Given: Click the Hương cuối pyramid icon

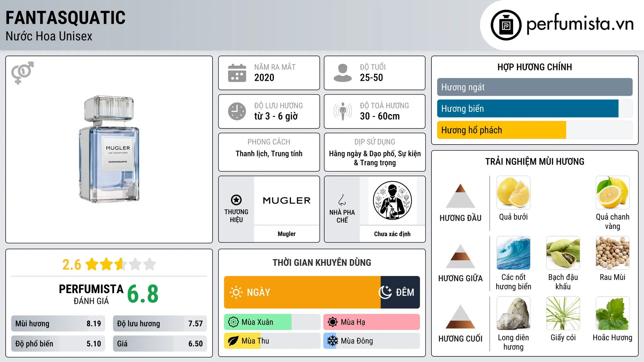Looking at the screenshot, I should click(460, 316).
